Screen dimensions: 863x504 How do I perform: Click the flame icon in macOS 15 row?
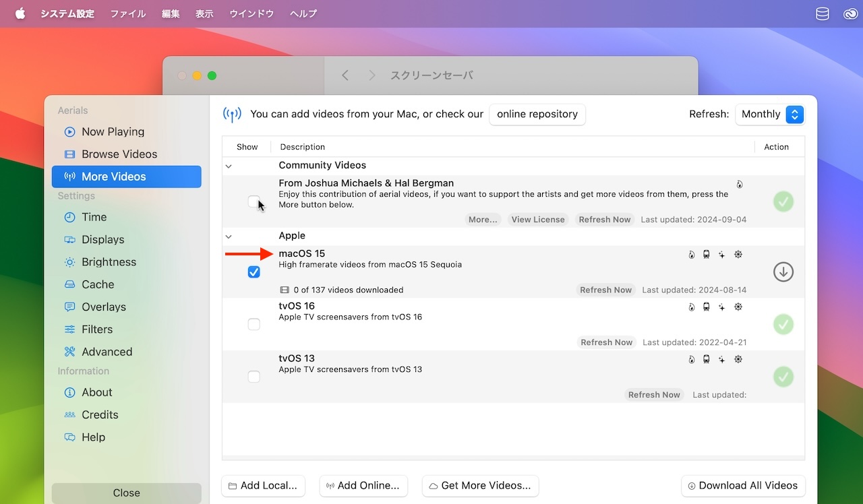(x=691, y=254)
